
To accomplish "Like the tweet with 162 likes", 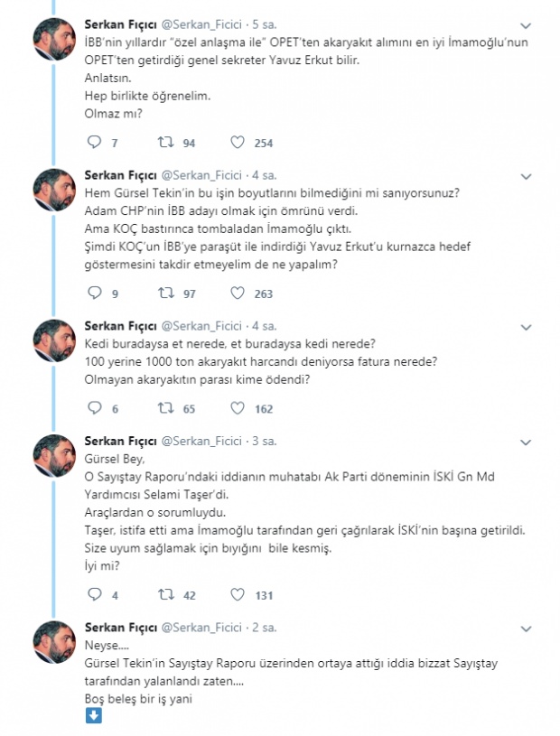I will click(x=237, y=409).
